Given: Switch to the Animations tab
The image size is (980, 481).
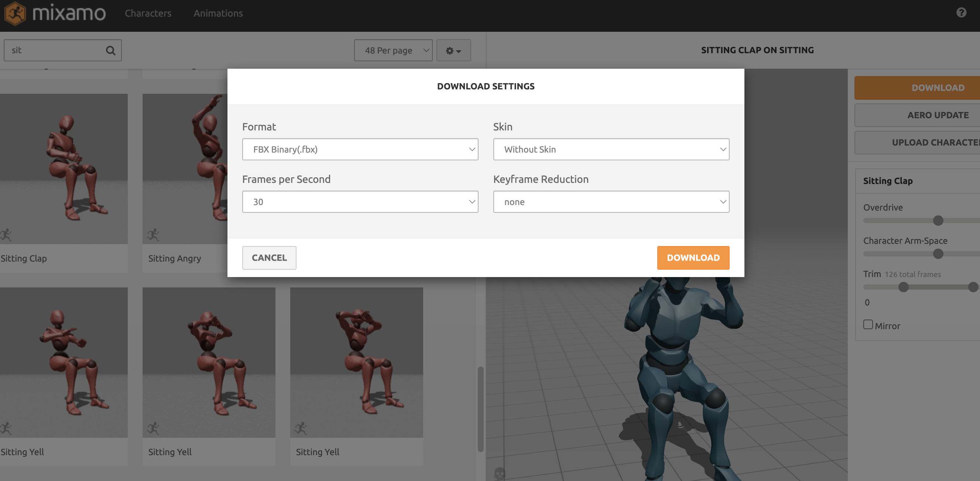Looking at the screenshot, I should click(x=218, y=13).
